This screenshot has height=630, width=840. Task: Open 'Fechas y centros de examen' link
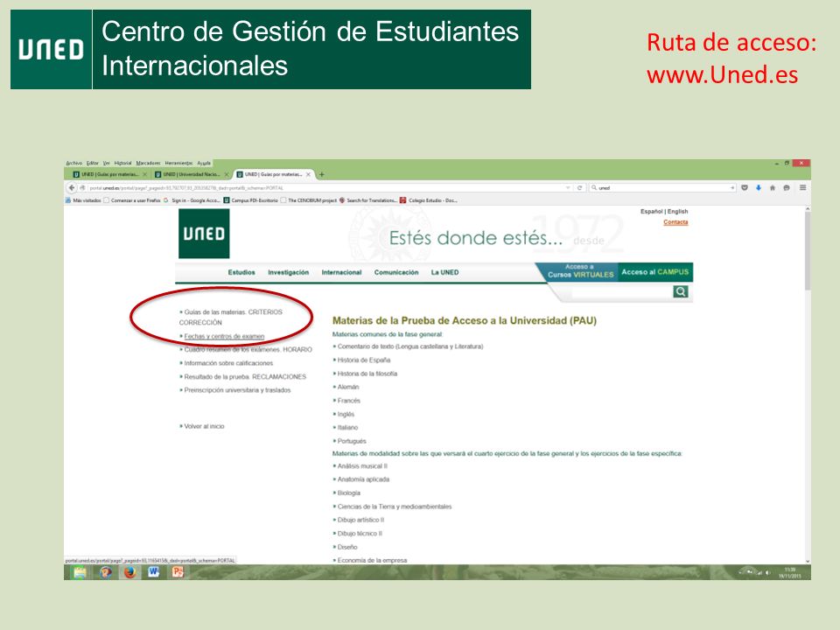(224, 336)
